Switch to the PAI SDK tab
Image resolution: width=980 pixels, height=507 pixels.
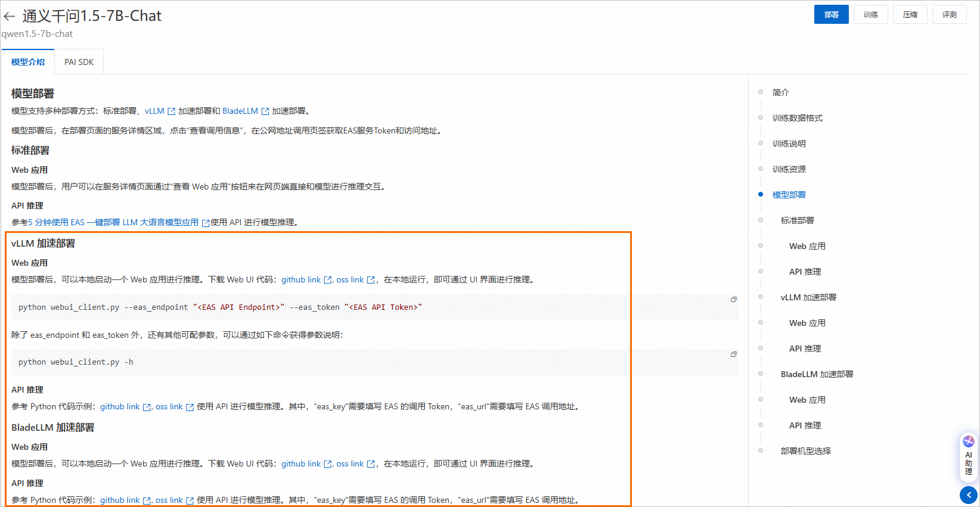(x=79, y=62)
